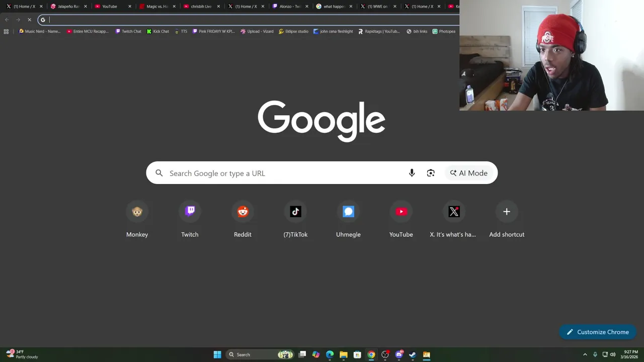Open TTS bookmark
This screenshot has height=362, width=644.
[x=181, y=31]
